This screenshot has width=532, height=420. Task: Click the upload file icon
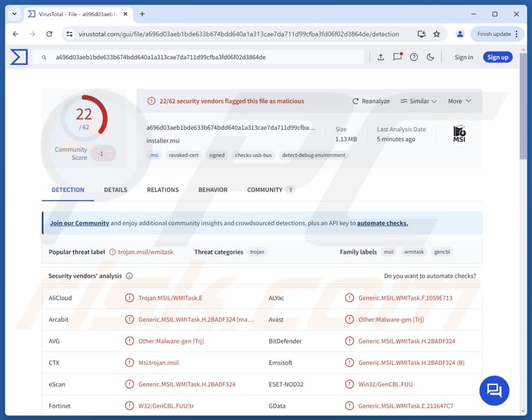pos(380,57)
